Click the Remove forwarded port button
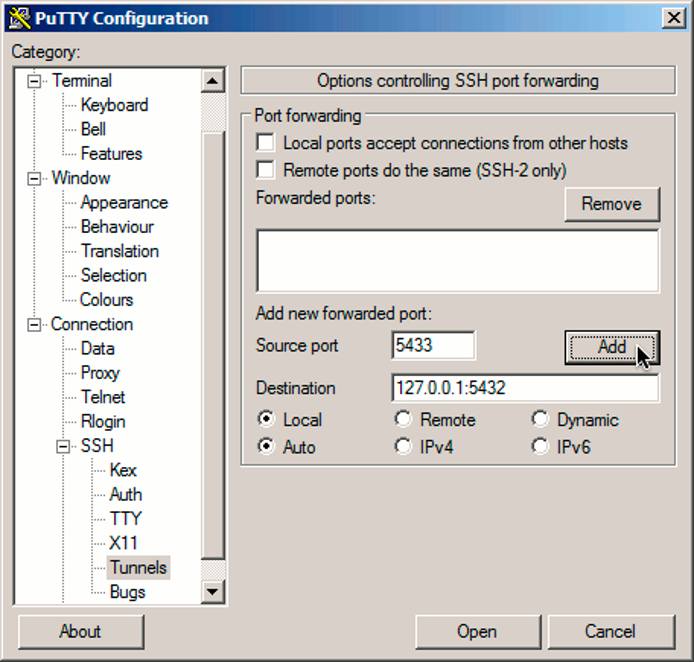Image resolution: width=694 pixels, height=662 pixels. coord(612,204)
